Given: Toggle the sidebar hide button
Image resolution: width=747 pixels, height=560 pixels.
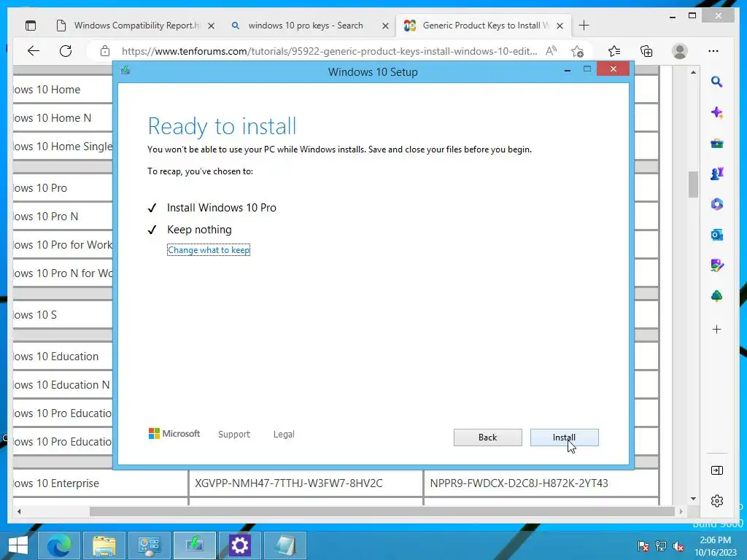Looking at the screenshot, I should [x=717, y=470].
